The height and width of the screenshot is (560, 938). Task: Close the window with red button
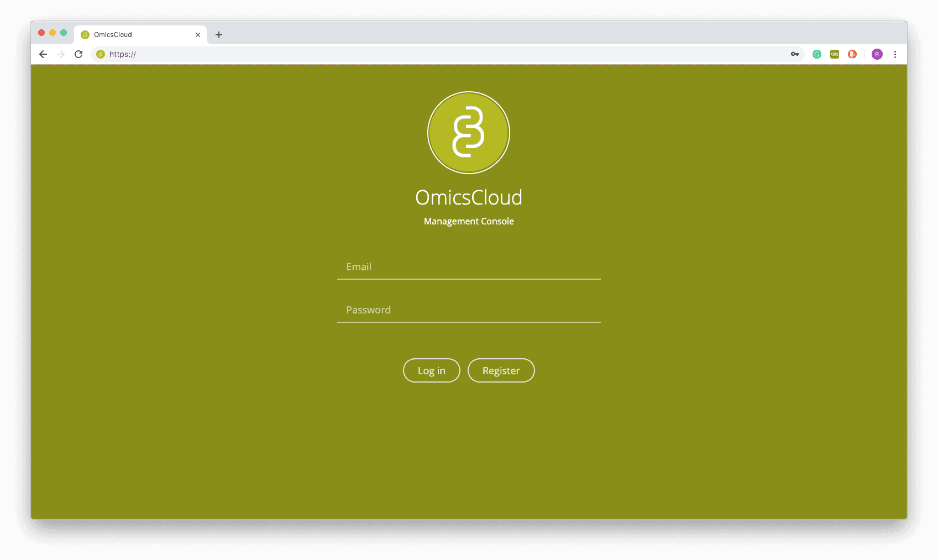(41, 33)
